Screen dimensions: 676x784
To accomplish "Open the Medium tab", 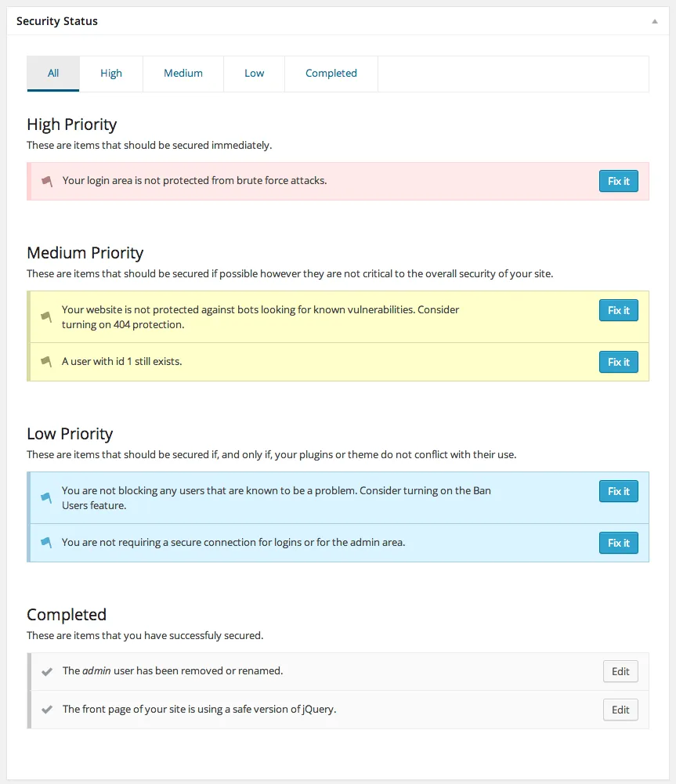I will point(183,73).
